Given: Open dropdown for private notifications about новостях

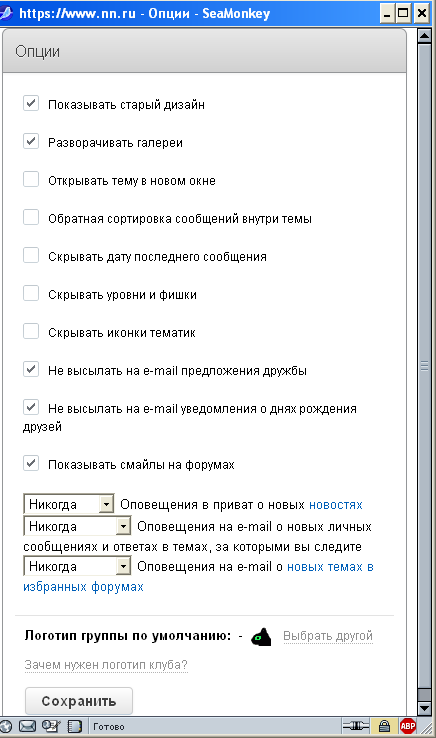Looking at the screenshot, I should [69, 504].
